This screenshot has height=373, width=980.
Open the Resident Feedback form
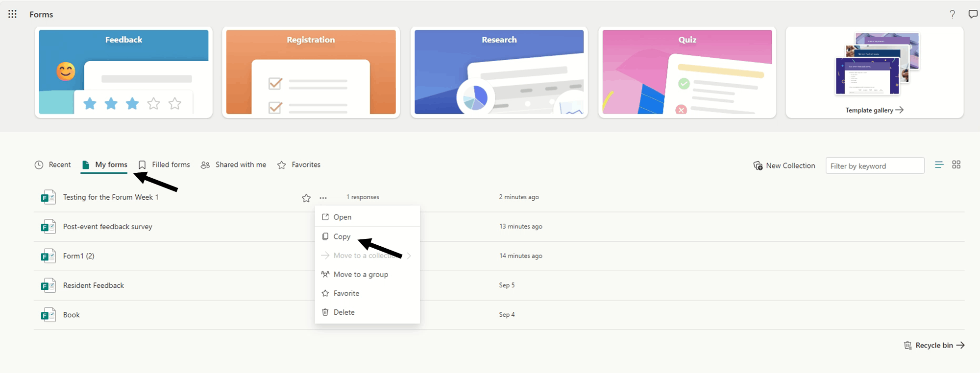coord(94,285)
